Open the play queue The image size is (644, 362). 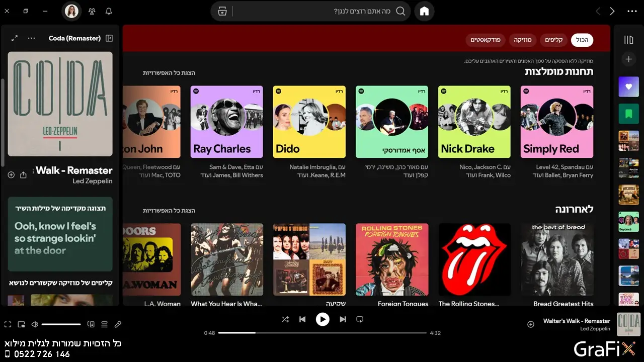(105, 325)
